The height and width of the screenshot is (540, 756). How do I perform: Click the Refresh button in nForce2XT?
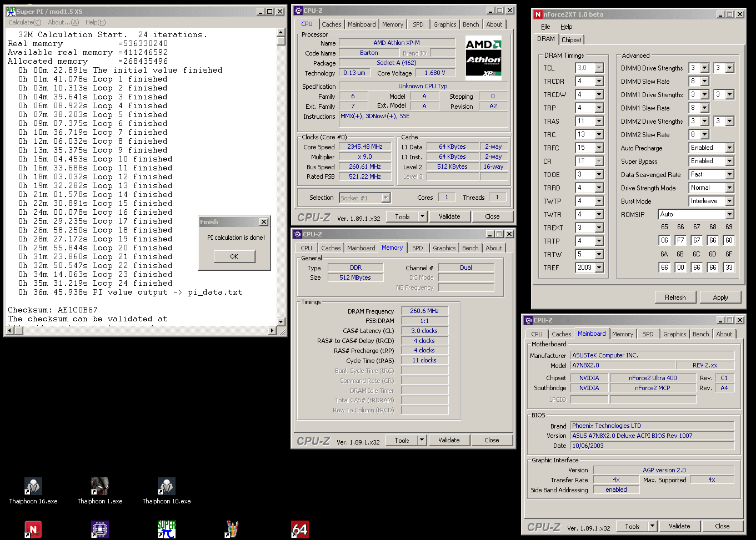pos(675,297)
